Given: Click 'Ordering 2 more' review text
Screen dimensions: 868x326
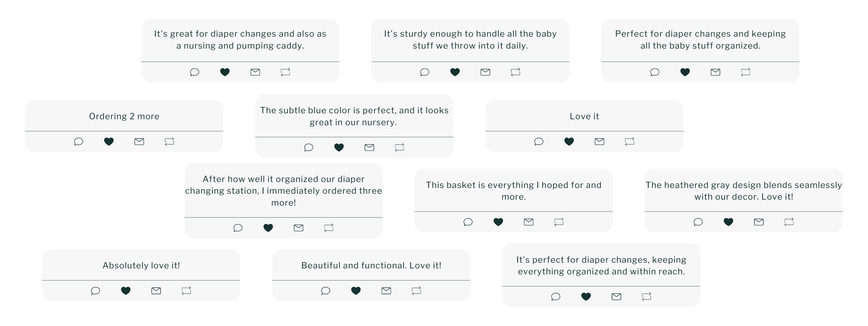Looking at the screenshot, I should coord(124,117).
